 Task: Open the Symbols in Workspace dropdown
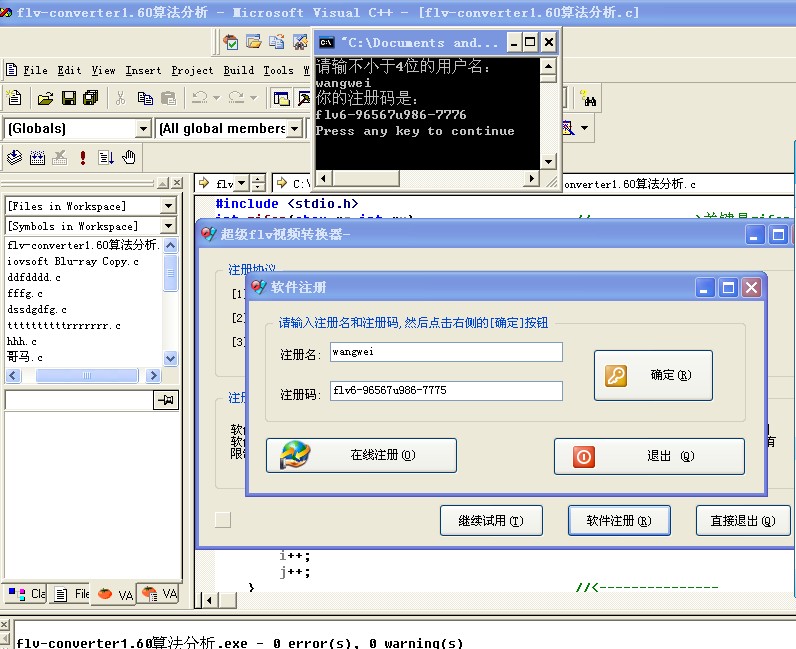[168, 226]
